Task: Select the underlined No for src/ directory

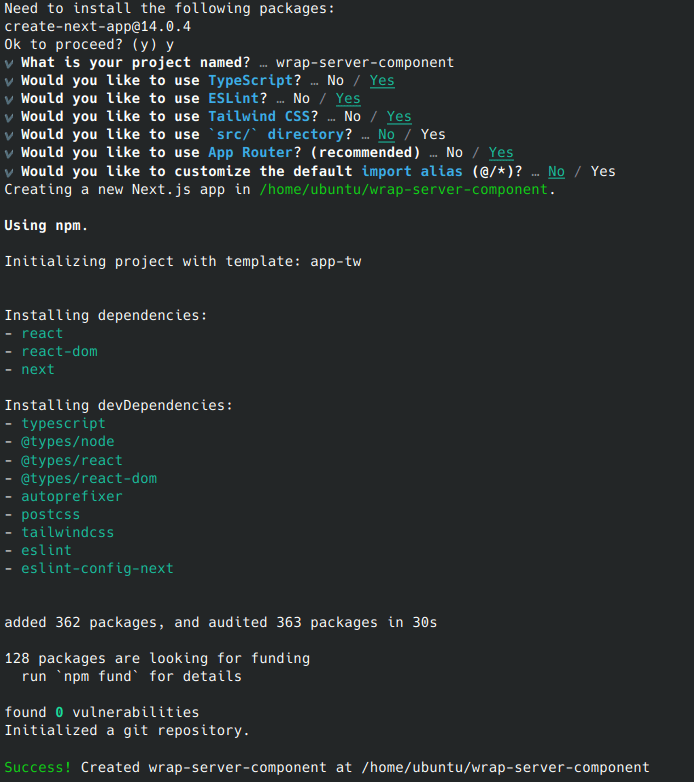Action: (x=386, y=134)
